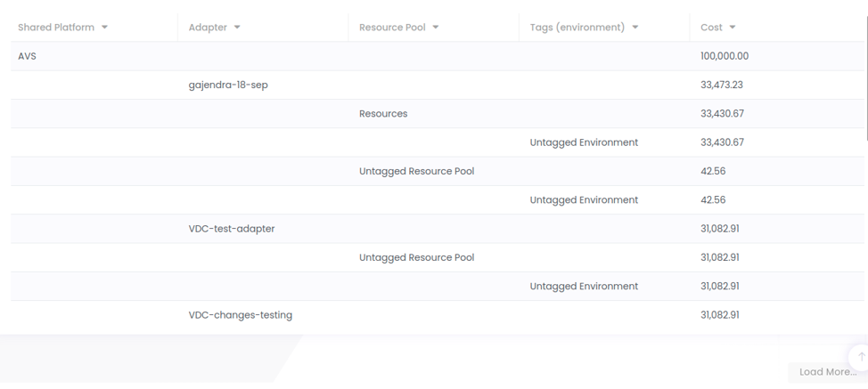Expand the Adapter column dropdown arrow

237,28
